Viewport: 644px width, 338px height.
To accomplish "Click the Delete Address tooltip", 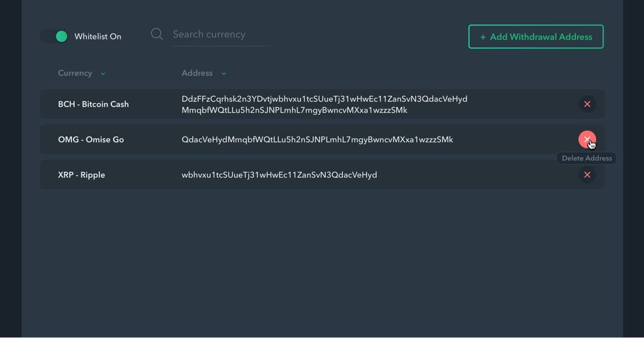I will click(586, 158).
